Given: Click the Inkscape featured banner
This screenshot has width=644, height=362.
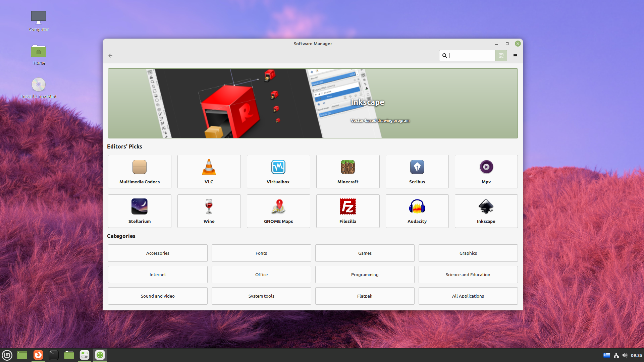Looking at the screenshot, I should pos(313,103).
